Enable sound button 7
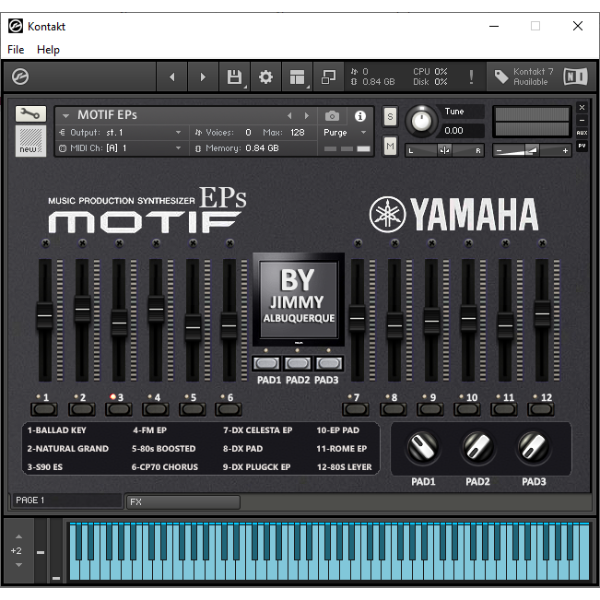The width and height of the screenshot is (600, 600). 356,409
